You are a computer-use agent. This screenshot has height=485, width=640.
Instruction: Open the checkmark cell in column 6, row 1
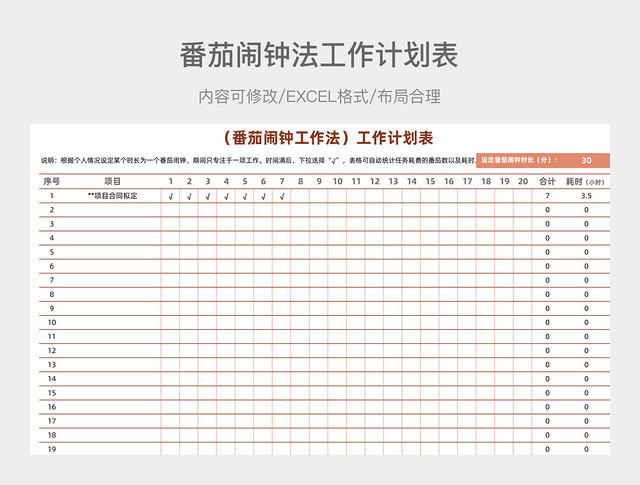263,196
